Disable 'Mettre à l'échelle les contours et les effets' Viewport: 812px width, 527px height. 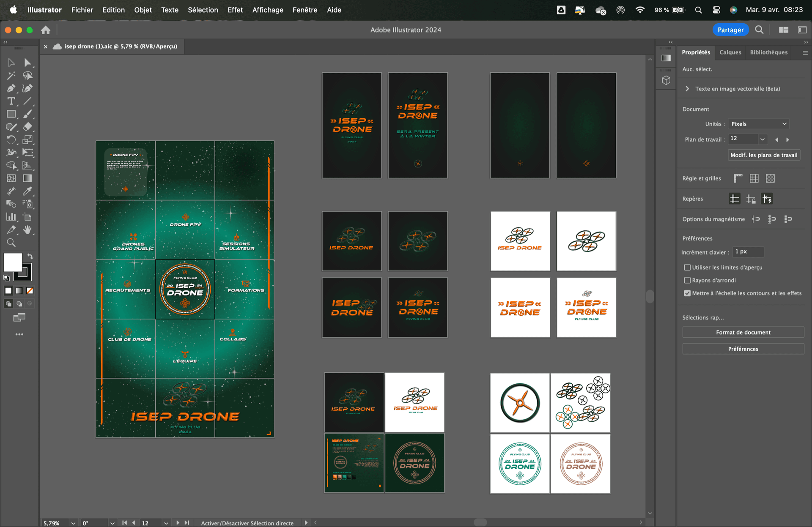[x=687, y=293]
